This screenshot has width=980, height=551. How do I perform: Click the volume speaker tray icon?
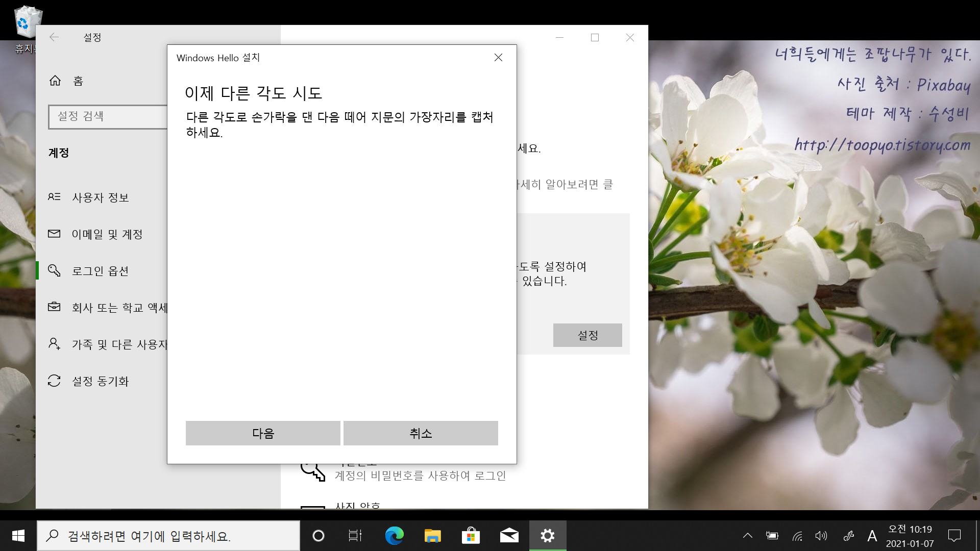(x=821, y=536)
